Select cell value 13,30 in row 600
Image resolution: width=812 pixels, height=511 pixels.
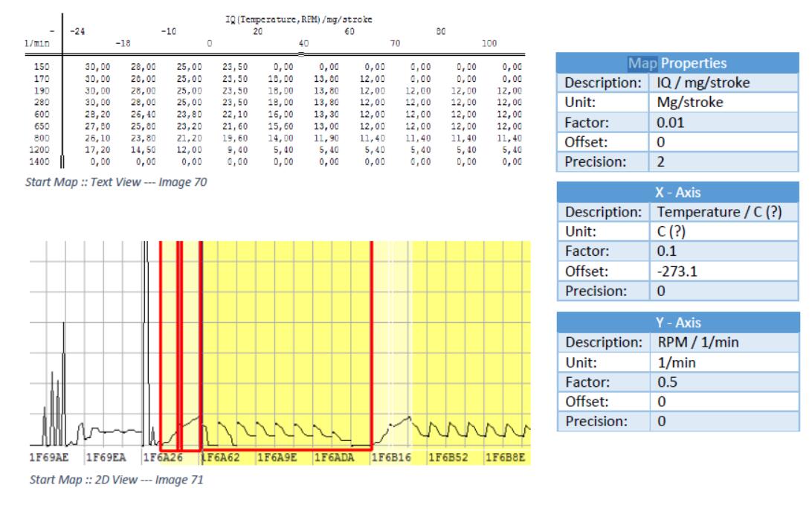326,114
